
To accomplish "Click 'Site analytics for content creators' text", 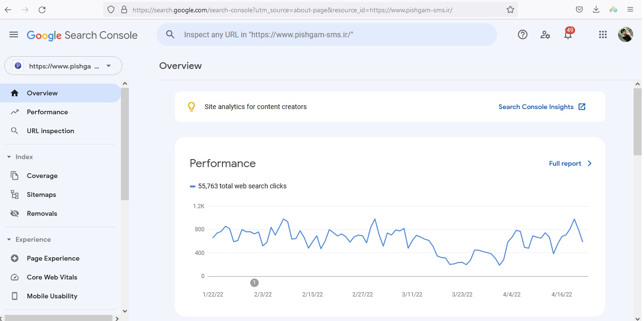I will click(x=255, y=107).
